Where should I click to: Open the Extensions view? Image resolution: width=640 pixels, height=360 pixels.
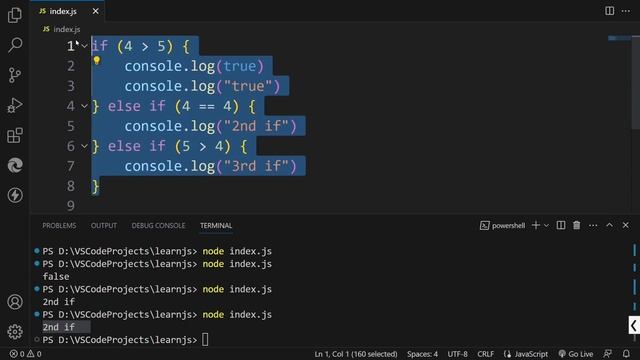click(x=15, y=136)
